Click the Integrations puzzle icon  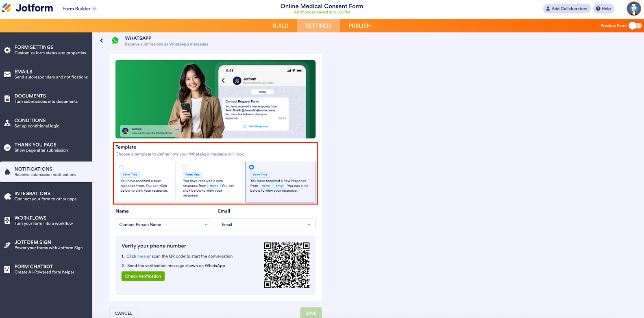[x=7, y=196]
